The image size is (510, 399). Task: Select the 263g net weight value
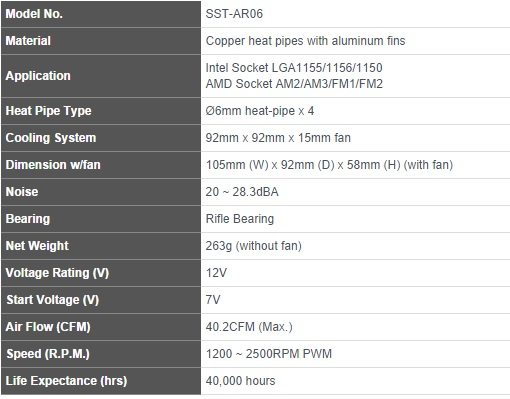click(x=254, y=246)
